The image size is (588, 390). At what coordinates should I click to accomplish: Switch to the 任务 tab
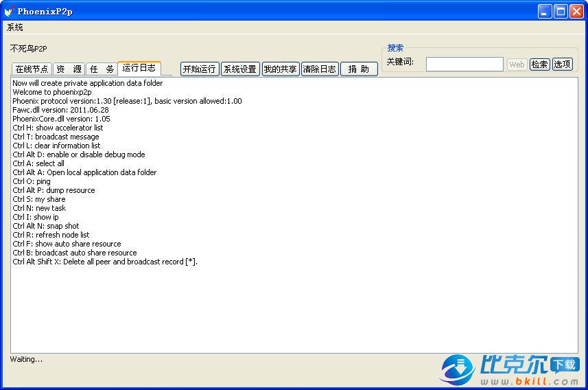click(x=102, y=69)
